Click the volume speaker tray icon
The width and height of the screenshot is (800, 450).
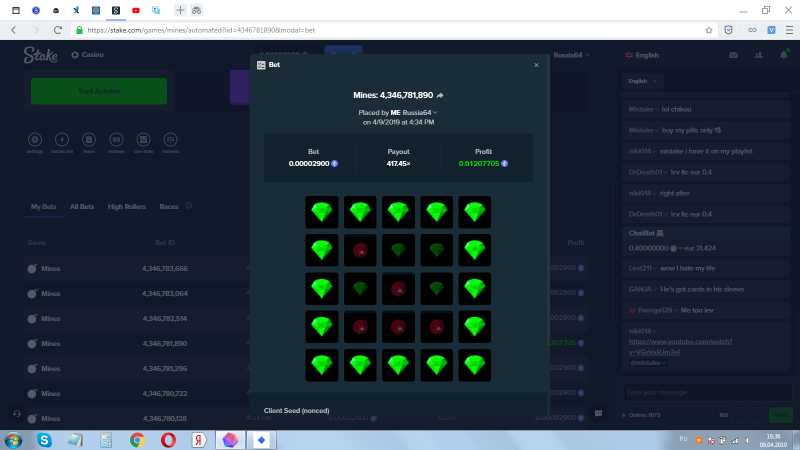pyautogui.click(x=747, y=440)
